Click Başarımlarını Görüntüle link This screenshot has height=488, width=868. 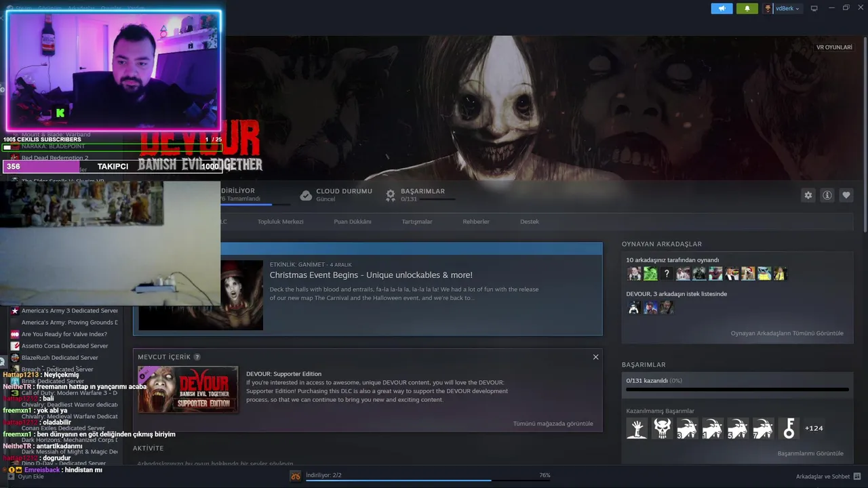(810, 453)
